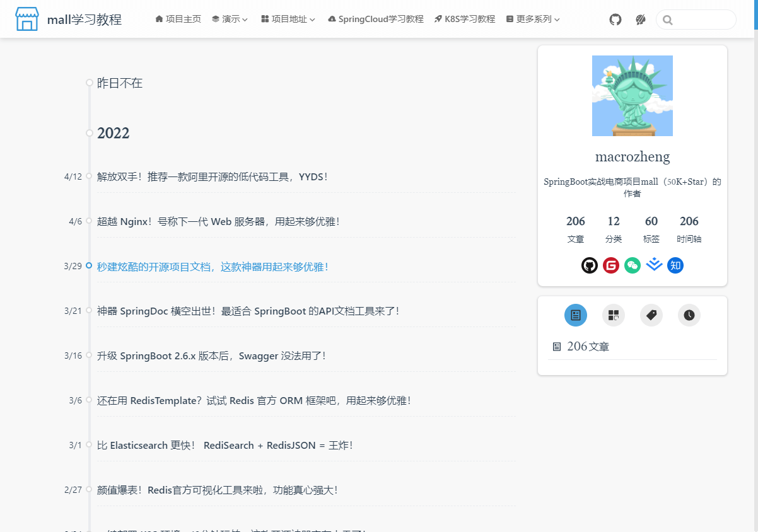758x532 pixels.
Task: Click the 3/16 date label
Action: (x=73, y=356)
